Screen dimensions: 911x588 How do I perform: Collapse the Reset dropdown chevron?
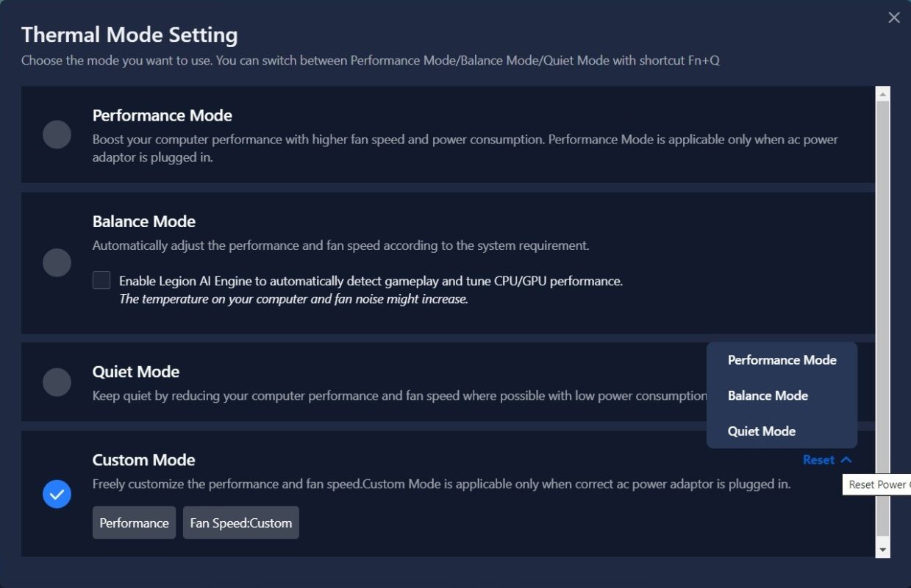click(x=846, y=460)
